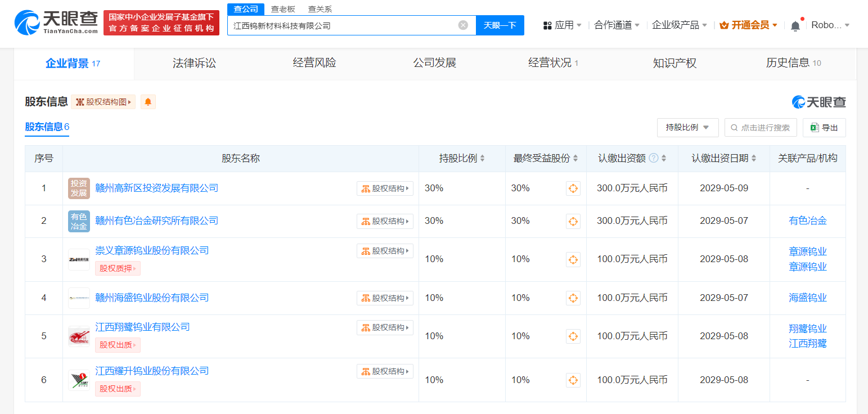Click the 投资发展 company badge
The image size is (868, 414).
click(x=79, y=188)
